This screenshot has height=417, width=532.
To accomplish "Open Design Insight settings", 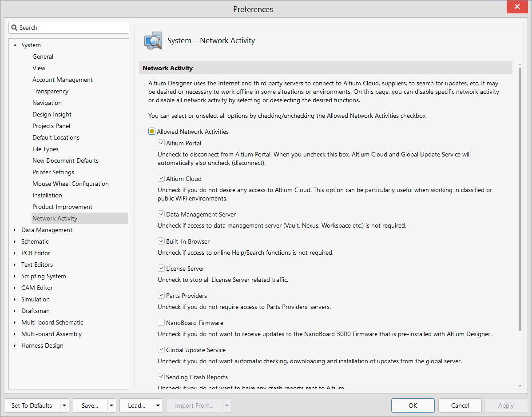I will coord(52,114).
